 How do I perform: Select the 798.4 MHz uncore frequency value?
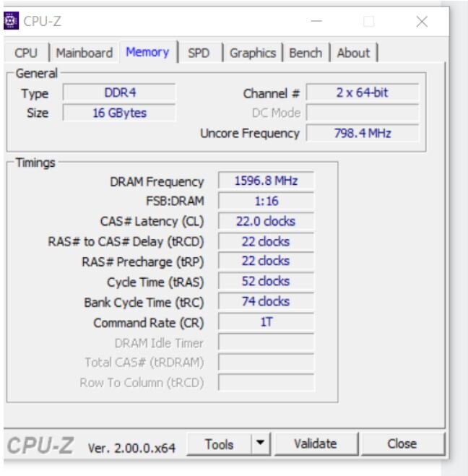pos(363,133)
